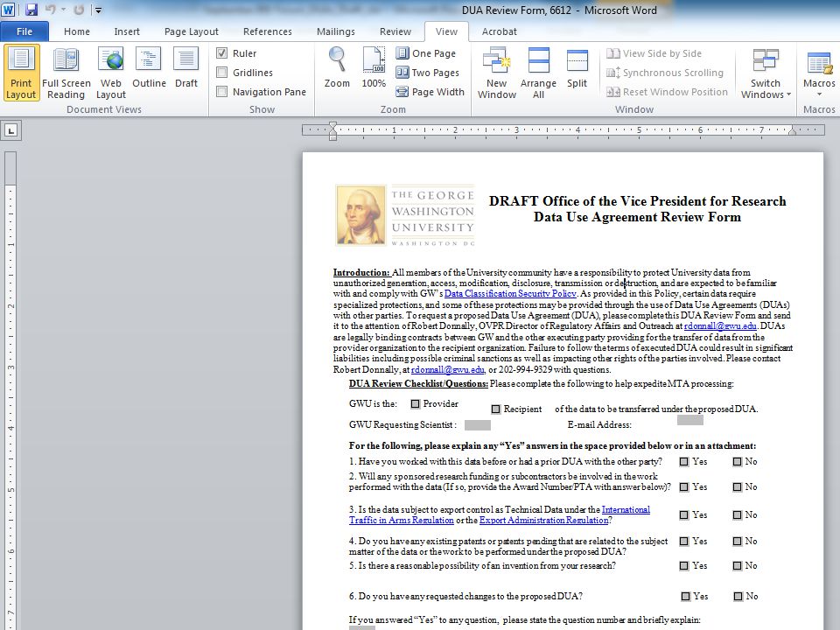
Task: Fit document to Page Width
Action: point(430,92)
